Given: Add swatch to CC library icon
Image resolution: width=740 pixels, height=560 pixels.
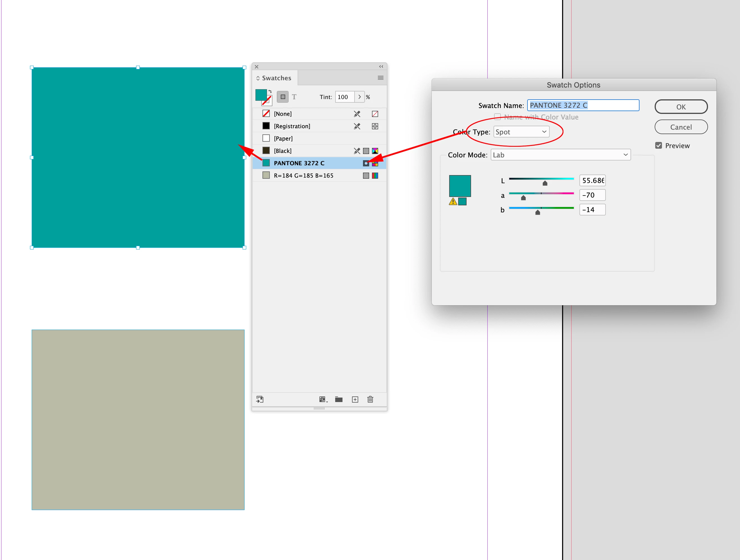Looking at the screenshot, I should (260, 399).
